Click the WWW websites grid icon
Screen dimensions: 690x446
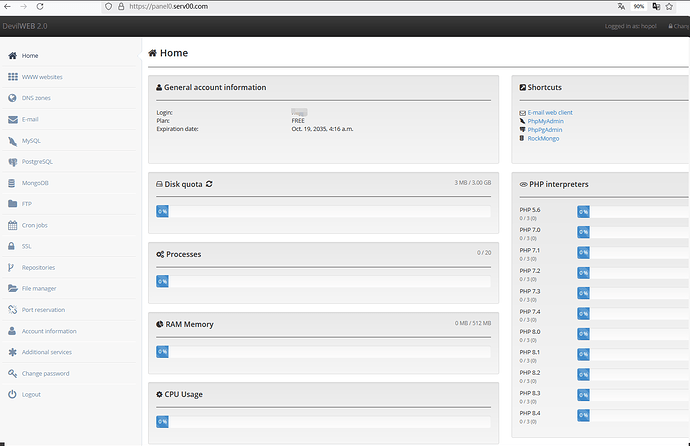13,77
